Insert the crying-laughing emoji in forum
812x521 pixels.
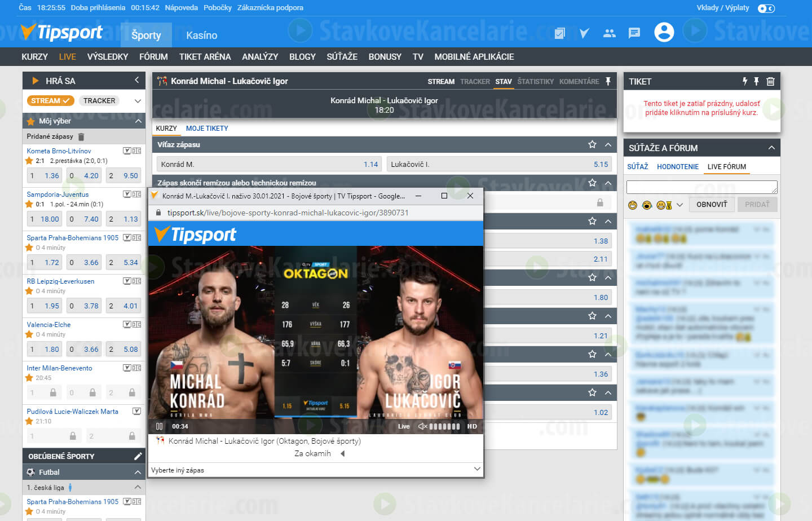click(647, 205)
